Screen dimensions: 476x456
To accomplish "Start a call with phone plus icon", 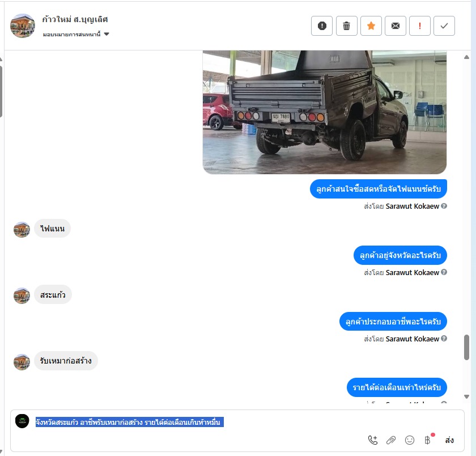I will pyautogui.click(x=372, y=440).
